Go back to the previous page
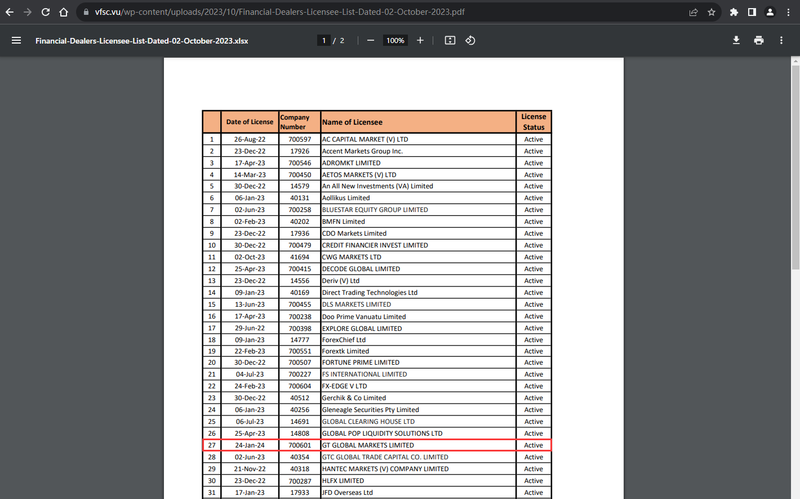The height and width of the screenshot is (499, 800). 9,12
